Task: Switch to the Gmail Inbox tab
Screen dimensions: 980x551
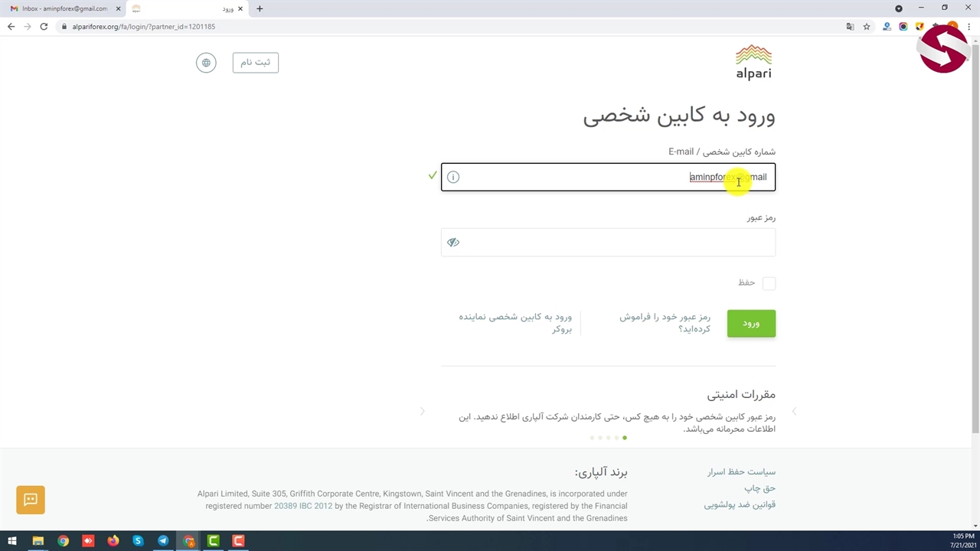Action: (64, 8)
